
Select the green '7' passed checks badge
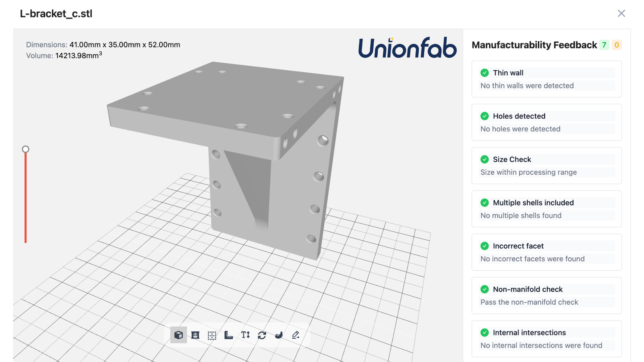[x=604, y=45]
